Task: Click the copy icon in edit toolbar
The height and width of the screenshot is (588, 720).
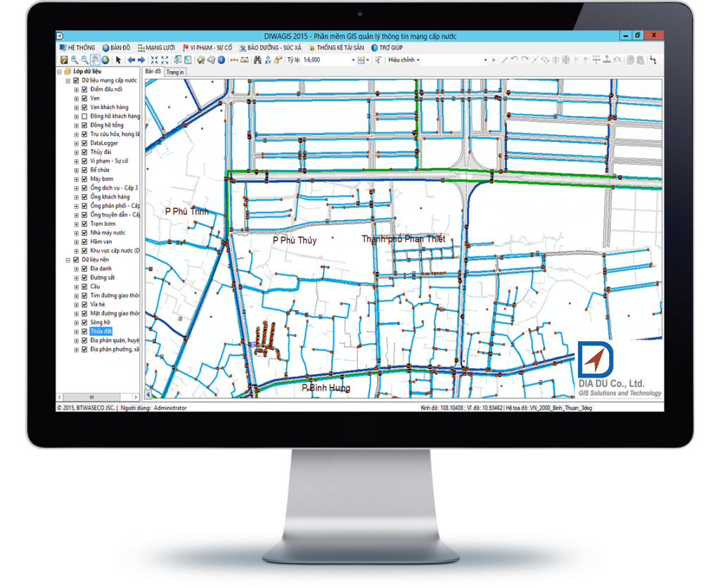Action: pos(631,60)
